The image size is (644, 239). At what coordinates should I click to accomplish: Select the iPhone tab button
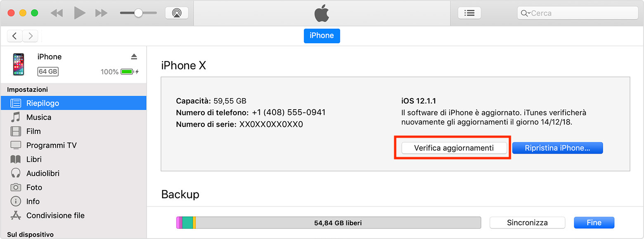pyautogui.click(x=322, y=36)
